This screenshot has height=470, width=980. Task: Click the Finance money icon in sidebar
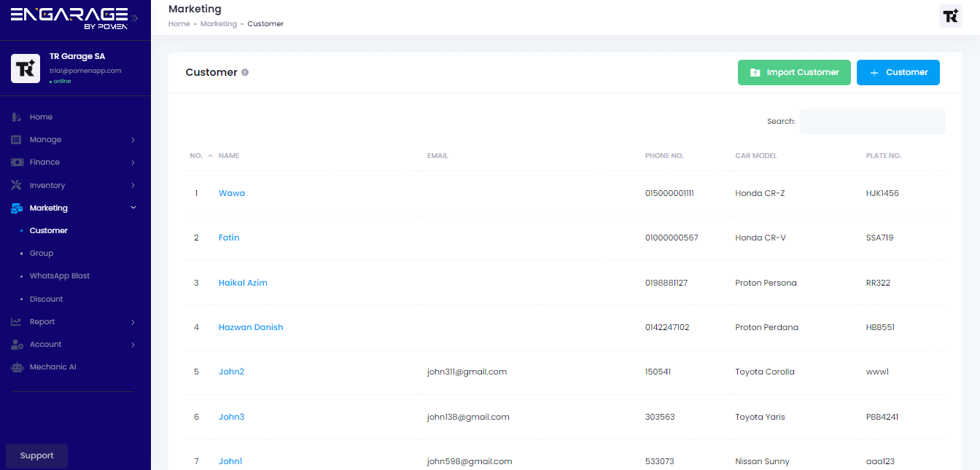click(16, 162)
